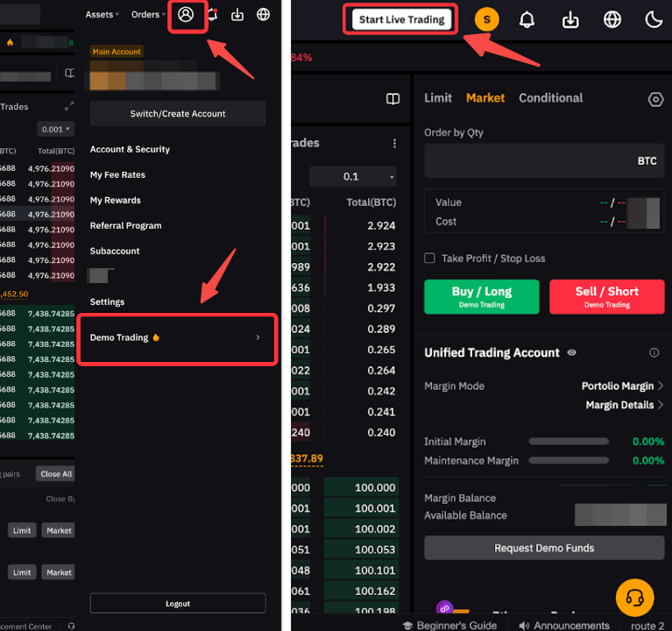Click the Start Live Trading button
Image resolution: width=672 pixels, height=631 pixels.
(402, 19)
